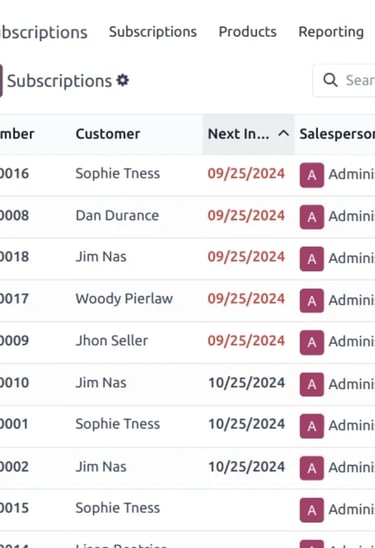Click Administrator avatar in Woody Pierlaw row
Screen dimensions: 375x548
point(312,301)
